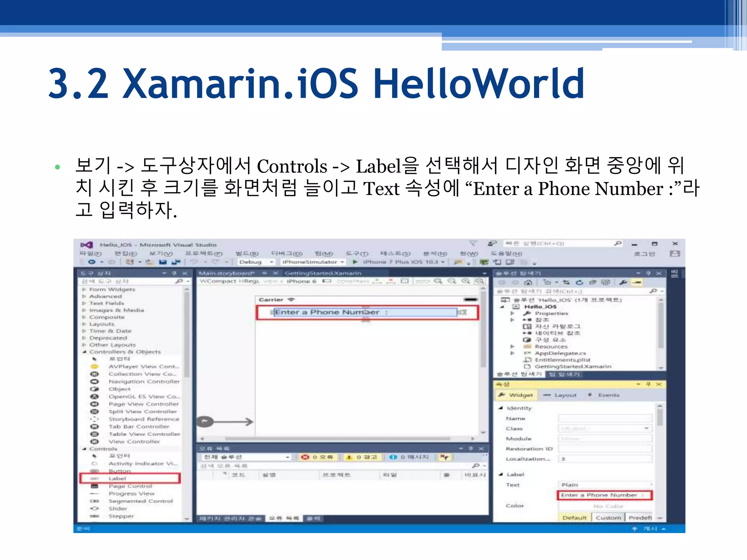
Task: Select the Tab Bar Controller toolbox item
Action: tap(139, 427)
